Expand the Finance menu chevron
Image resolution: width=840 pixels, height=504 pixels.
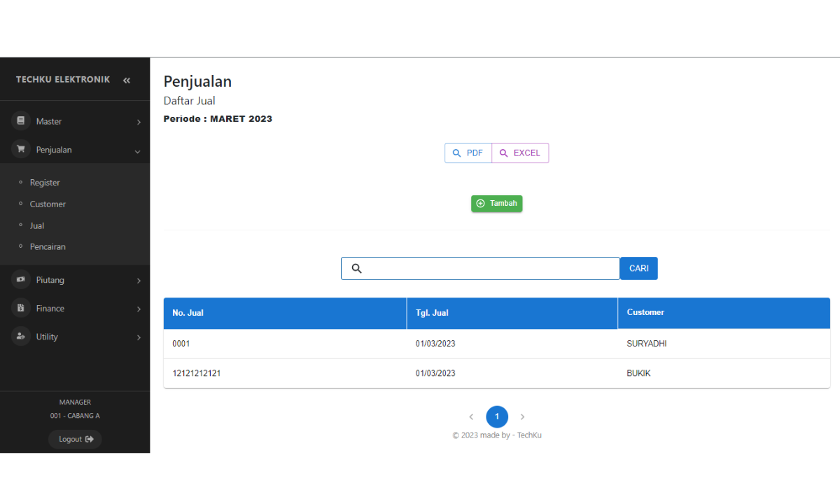tap(139, 309)
